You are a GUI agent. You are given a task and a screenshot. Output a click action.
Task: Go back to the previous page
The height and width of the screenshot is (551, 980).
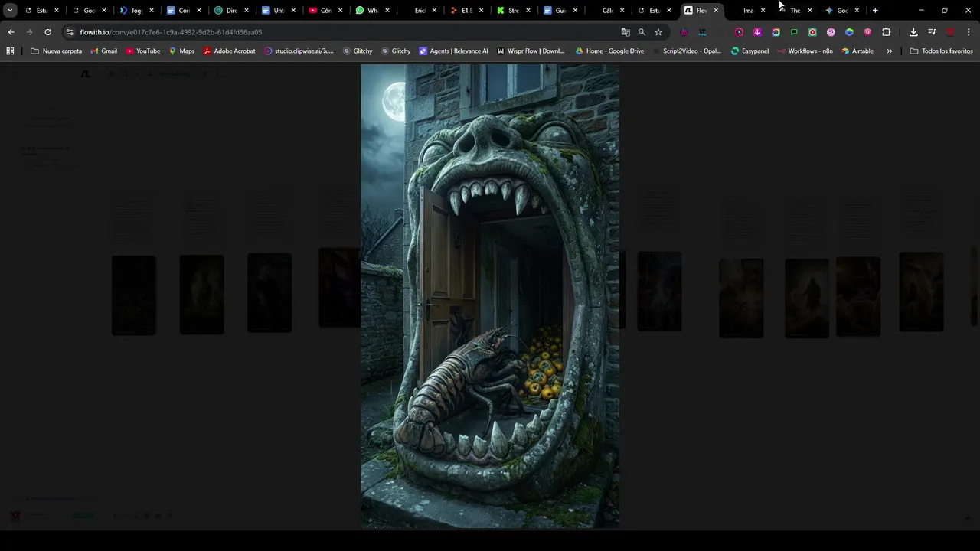[11, 32]
